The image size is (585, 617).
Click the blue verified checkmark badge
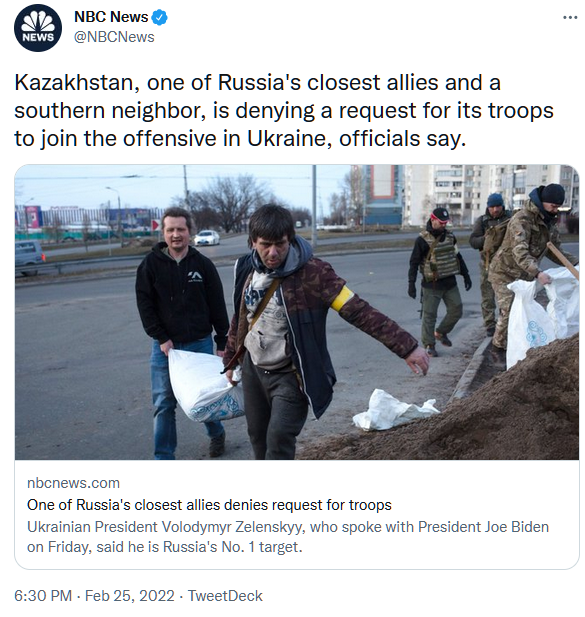[x=159, y=18]
